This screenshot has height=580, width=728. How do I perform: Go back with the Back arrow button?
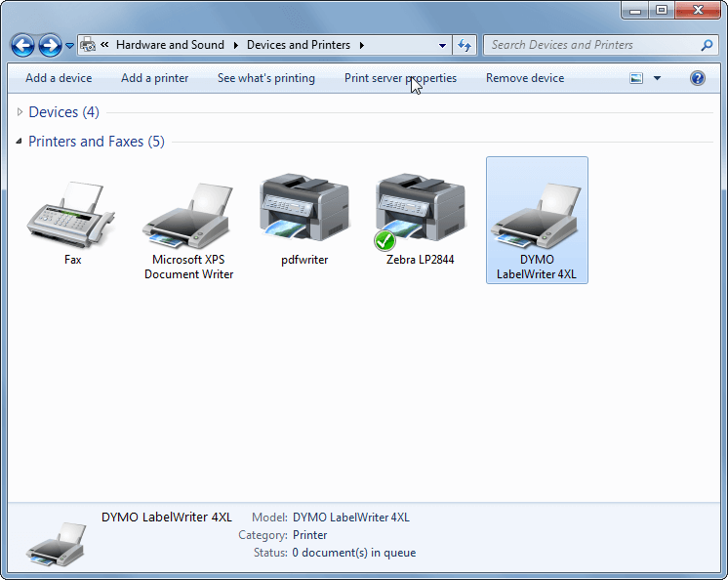tap(22, 46)
